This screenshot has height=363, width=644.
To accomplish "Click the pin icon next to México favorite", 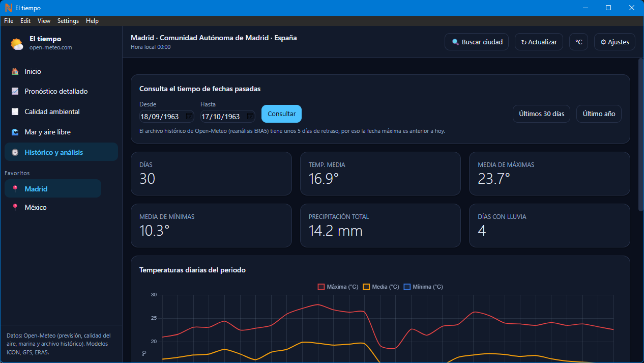I will 15,207.
